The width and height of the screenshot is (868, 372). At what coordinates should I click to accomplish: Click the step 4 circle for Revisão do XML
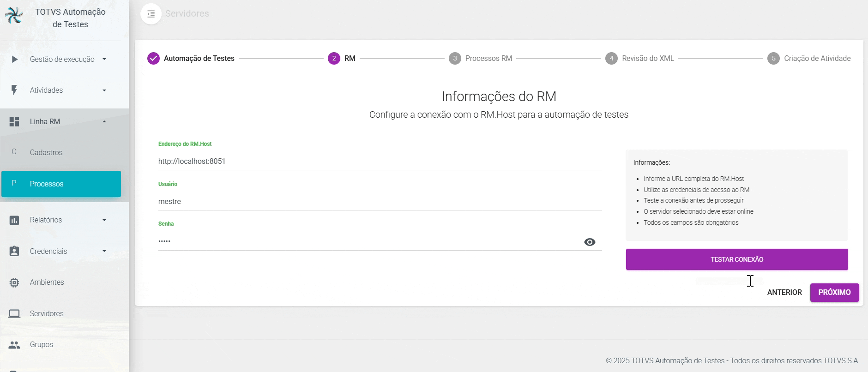(611, 59)
